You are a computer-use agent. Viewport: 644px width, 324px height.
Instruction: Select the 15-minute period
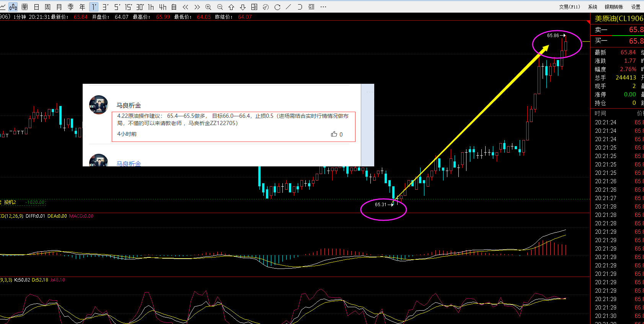[x=128, y=7]
